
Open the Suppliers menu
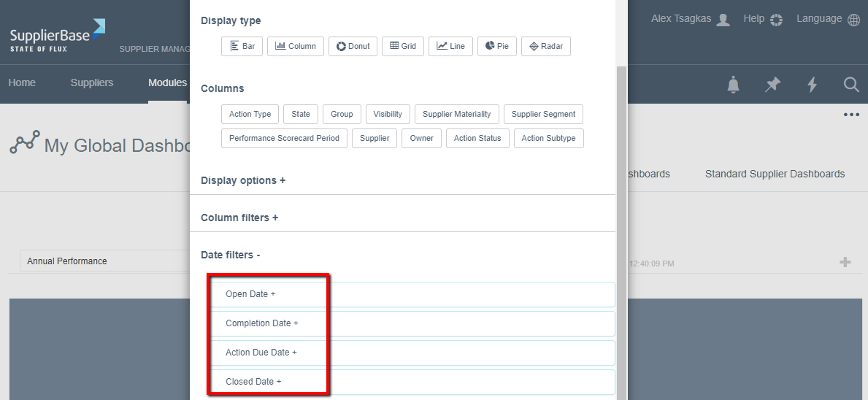[91, 82]
